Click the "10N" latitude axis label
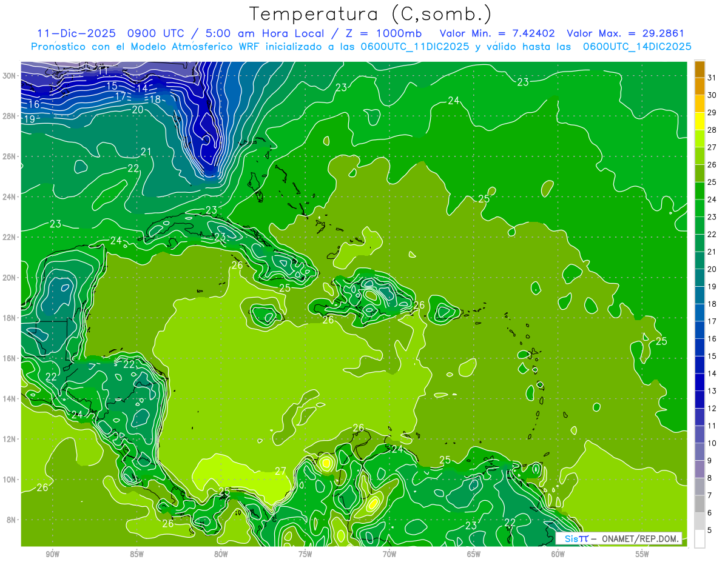728x562 pixels. [x=9, y=479]
